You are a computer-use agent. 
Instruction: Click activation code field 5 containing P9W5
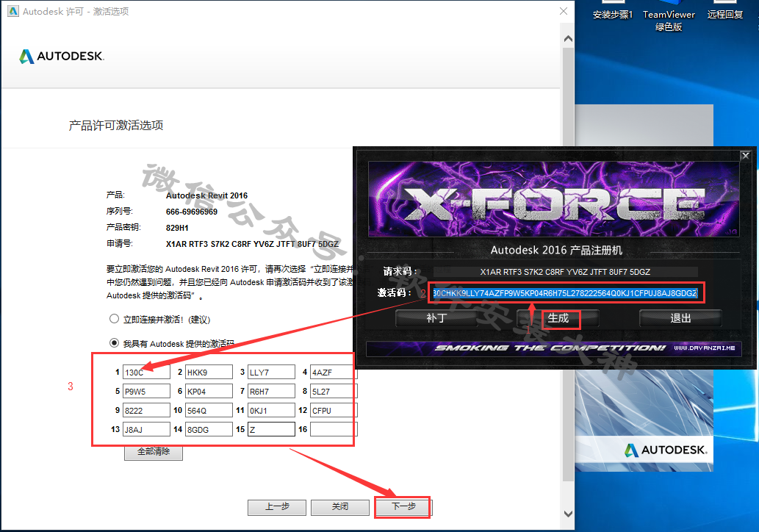pos(146,391)
